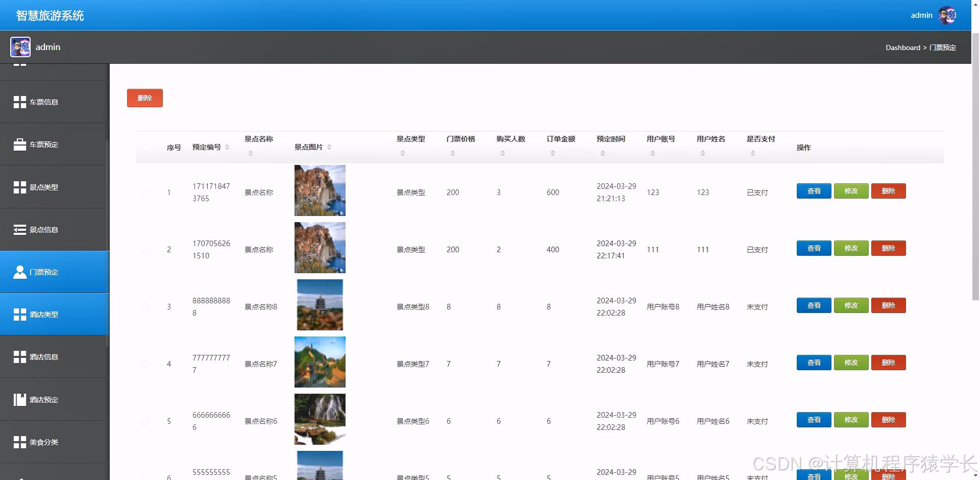The width and height of the screenshot is (980, 480).
Task: Select the 酒店信息 menu item
Action: (55, 357)
